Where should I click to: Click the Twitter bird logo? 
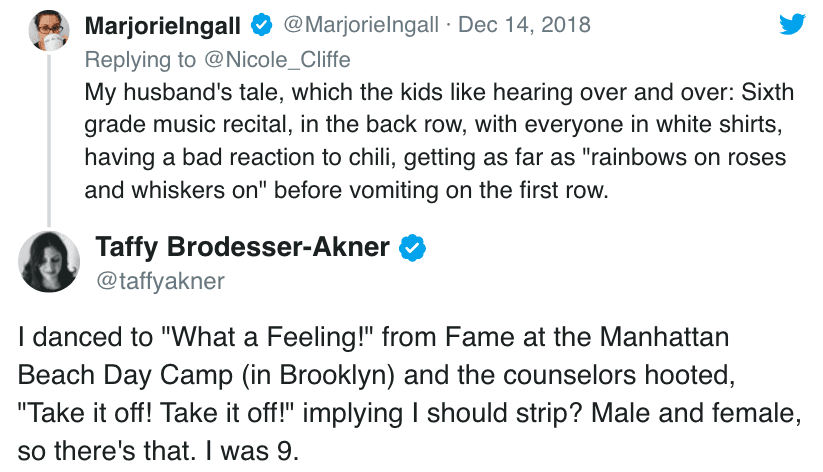pos(792,23)
